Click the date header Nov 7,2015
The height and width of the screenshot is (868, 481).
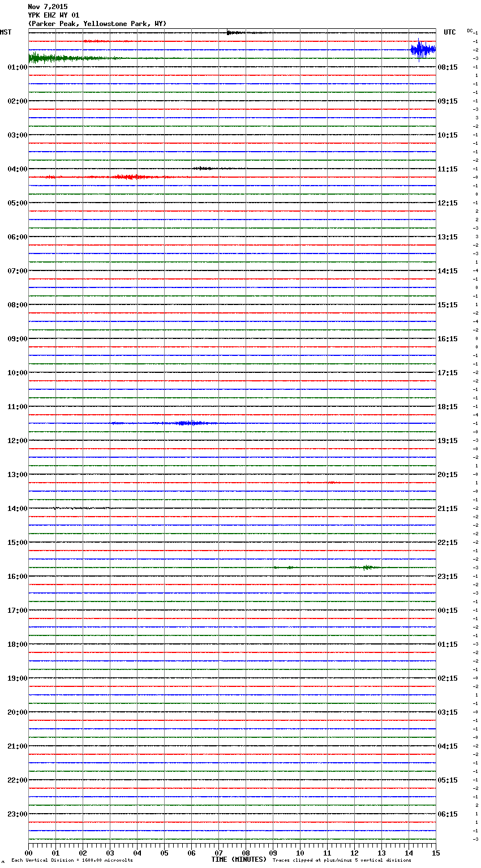coord(48,7)
